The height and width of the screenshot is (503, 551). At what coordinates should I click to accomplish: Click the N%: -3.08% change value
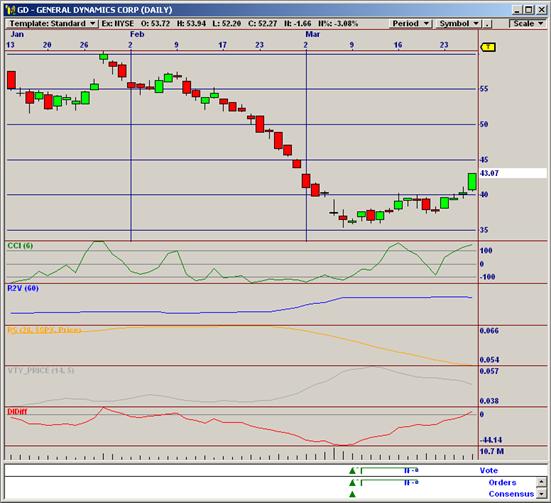pyautogui.click(x=338, y=24)
